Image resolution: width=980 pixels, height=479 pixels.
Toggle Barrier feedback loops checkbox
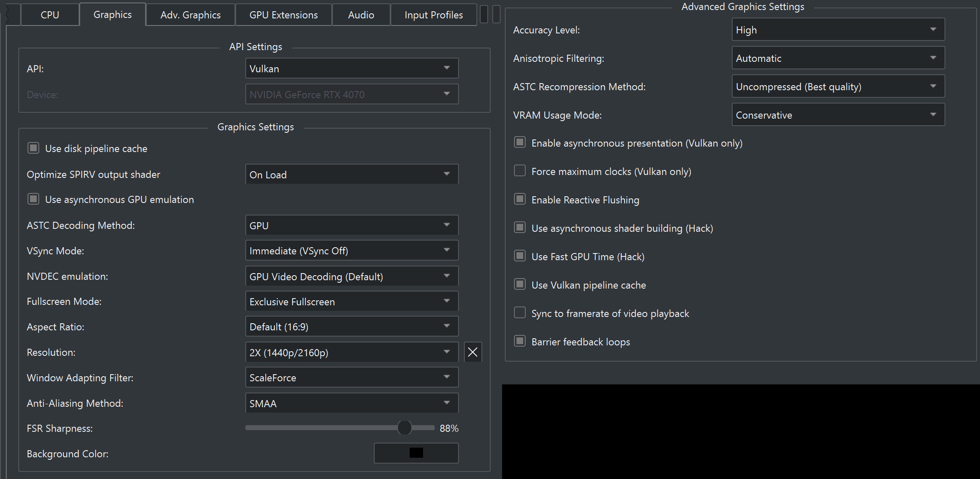(x=520, y=341)
